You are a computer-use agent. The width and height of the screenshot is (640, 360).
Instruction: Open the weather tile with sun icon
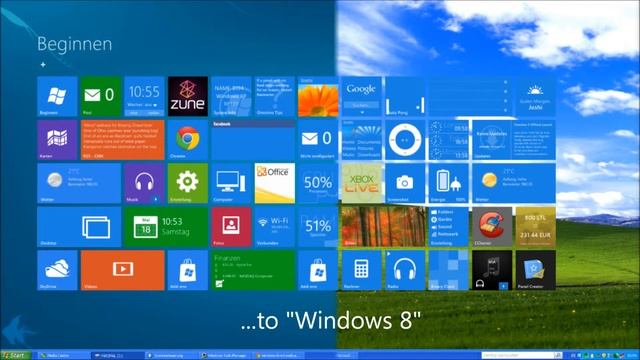tap(514, 183)
